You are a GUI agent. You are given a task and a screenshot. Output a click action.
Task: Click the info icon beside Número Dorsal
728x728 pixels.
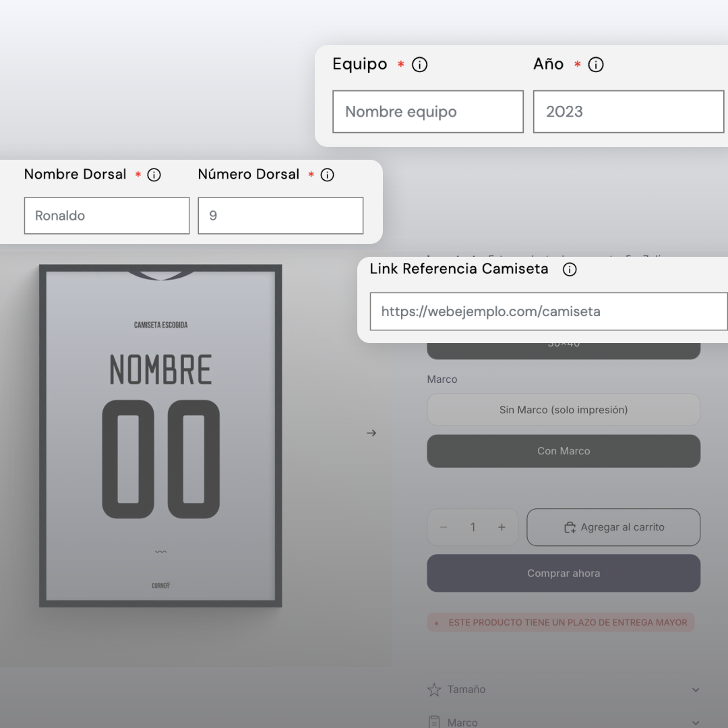[x=327, y=175]
